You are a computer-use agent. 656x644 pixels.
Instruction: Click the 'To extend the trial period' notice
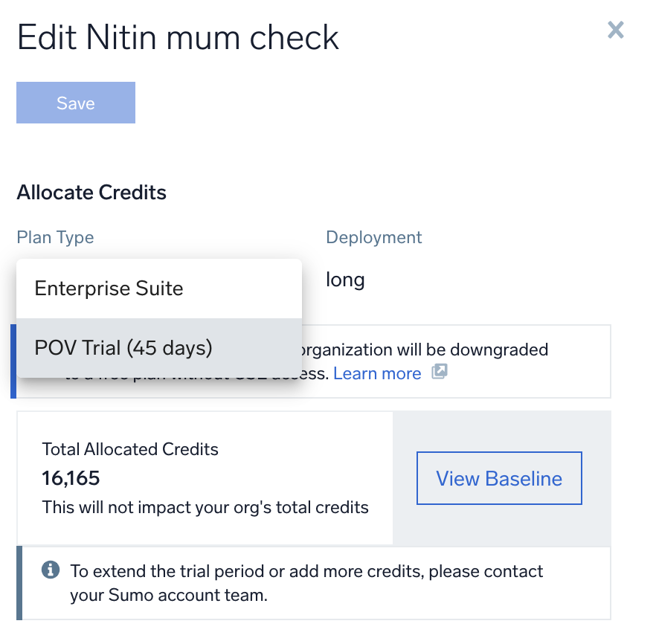(x=306, y=571)
